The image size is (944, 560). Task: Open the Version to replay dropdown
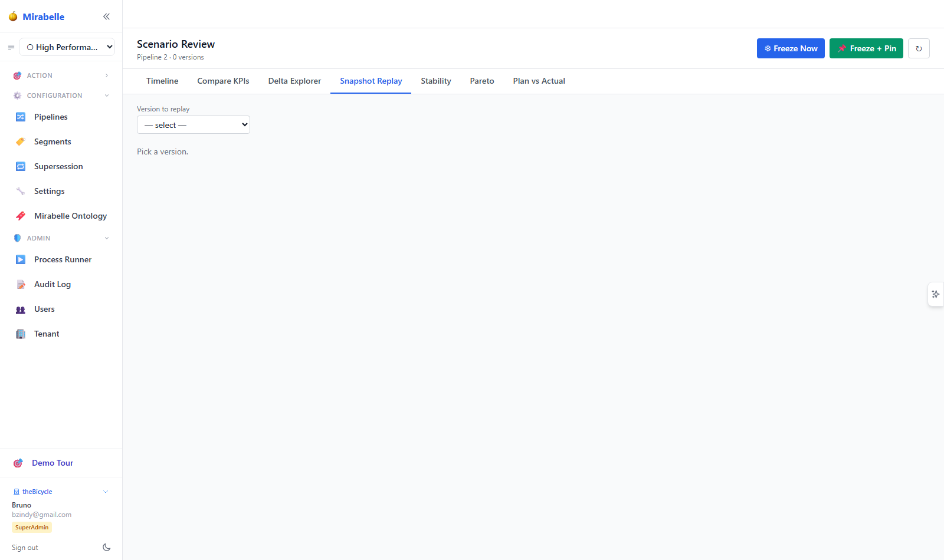[194, 125]
